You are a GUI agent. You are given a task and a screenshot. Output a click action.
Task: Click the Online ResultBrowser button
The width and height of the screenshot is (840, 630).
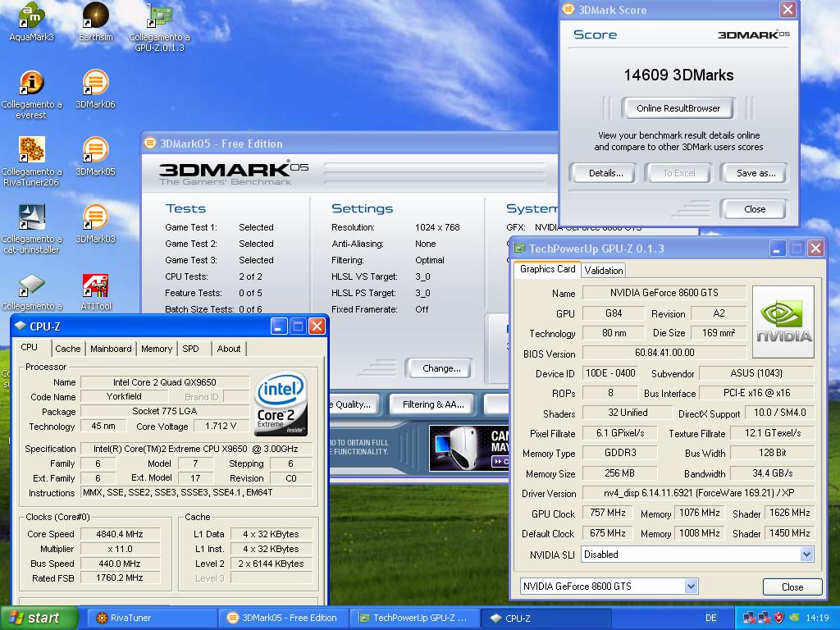pos(678,108)
